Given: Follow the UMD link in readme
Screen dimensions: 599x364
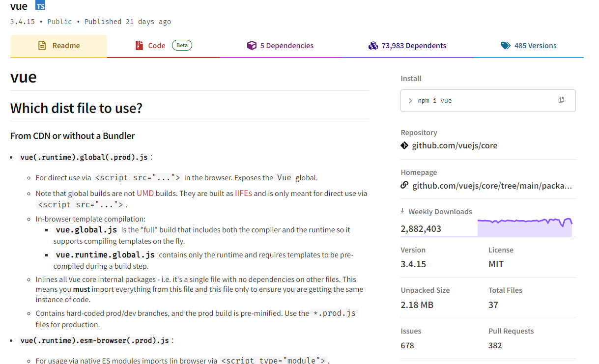Looking at the screenshot, I should (145, 194).
